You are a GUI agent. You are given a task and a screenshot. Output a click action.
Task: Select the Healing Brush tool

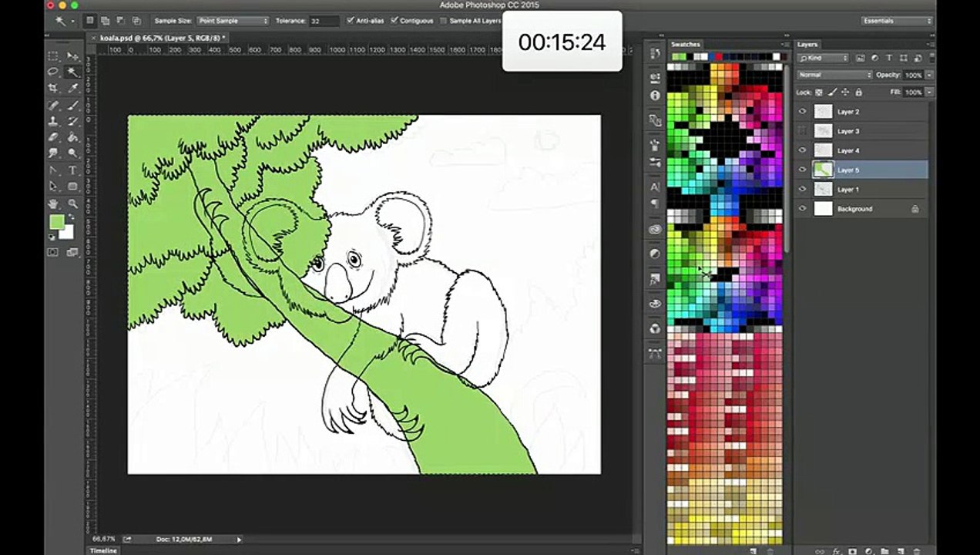[53, 105]
